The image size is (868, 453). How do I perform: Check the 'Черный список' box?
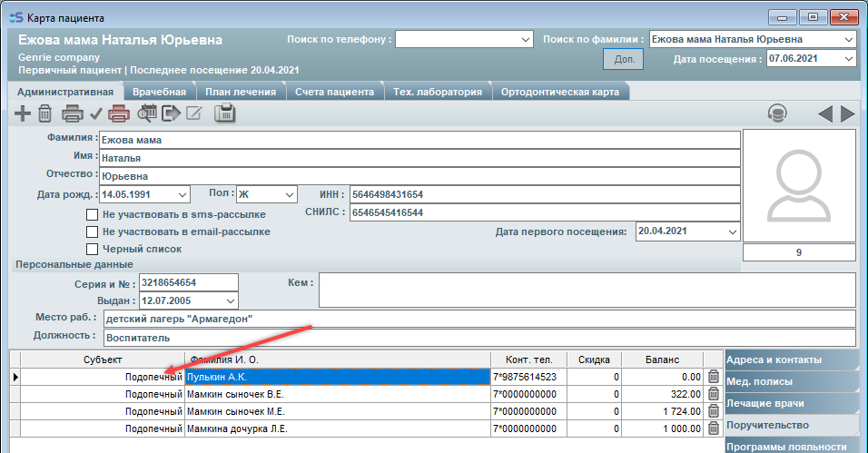click(x=92, y=249)
